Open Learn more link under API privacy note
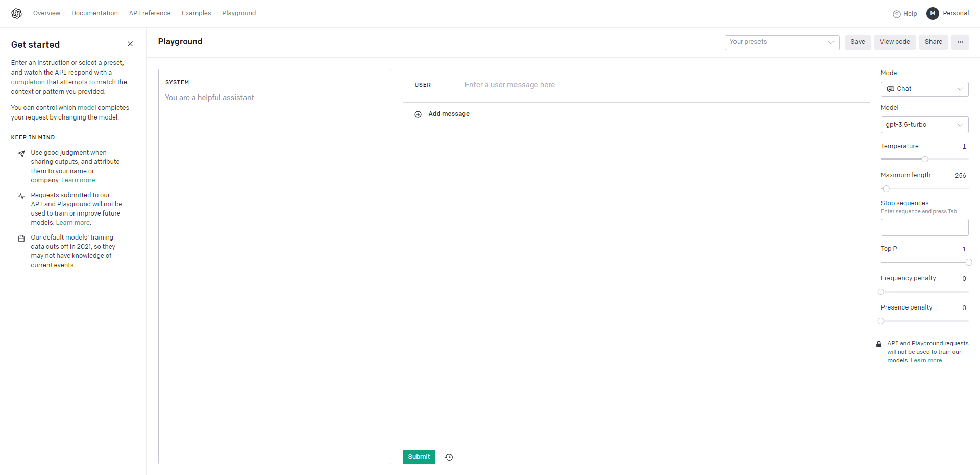The width and height of the screenshot is (980, 475). [x=926, y=361]
